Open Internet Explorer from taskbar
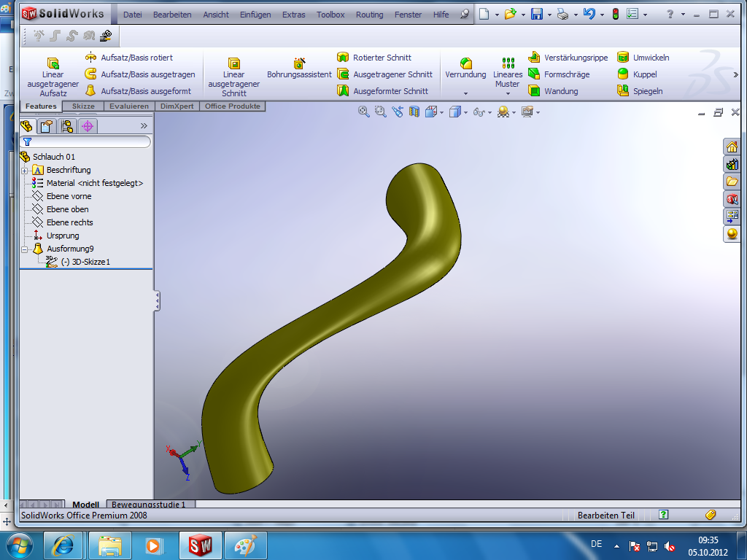This screenshot has height=560, width=747. click(x=63, y=545)
